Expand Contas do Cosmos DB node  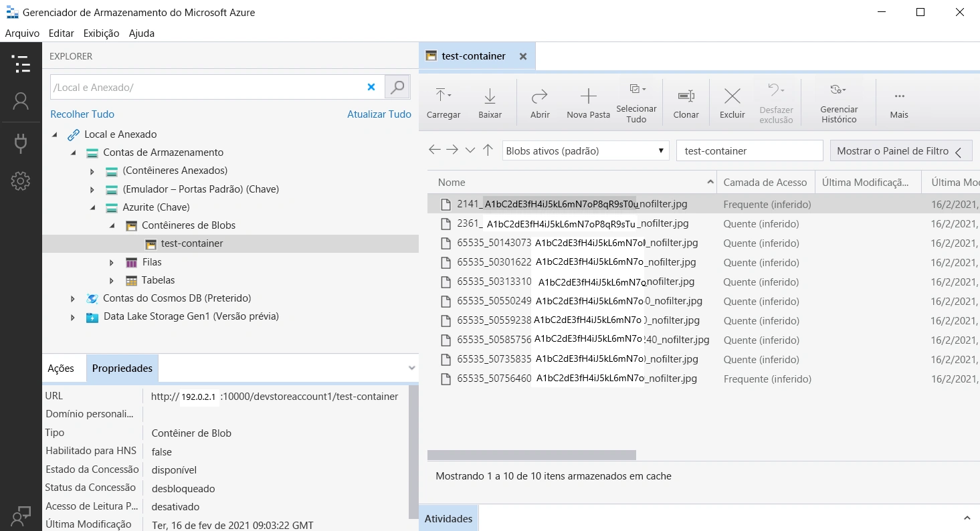tap(73, 299)
